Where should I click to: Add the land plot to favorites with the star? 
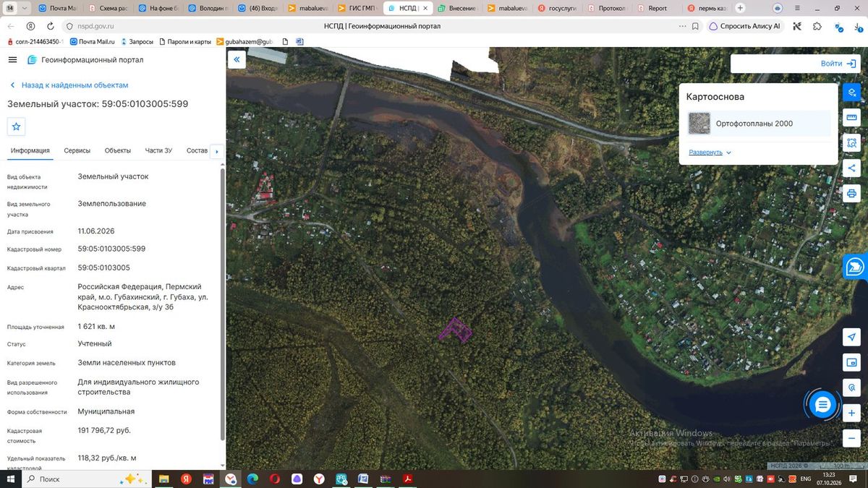point(17,127)
